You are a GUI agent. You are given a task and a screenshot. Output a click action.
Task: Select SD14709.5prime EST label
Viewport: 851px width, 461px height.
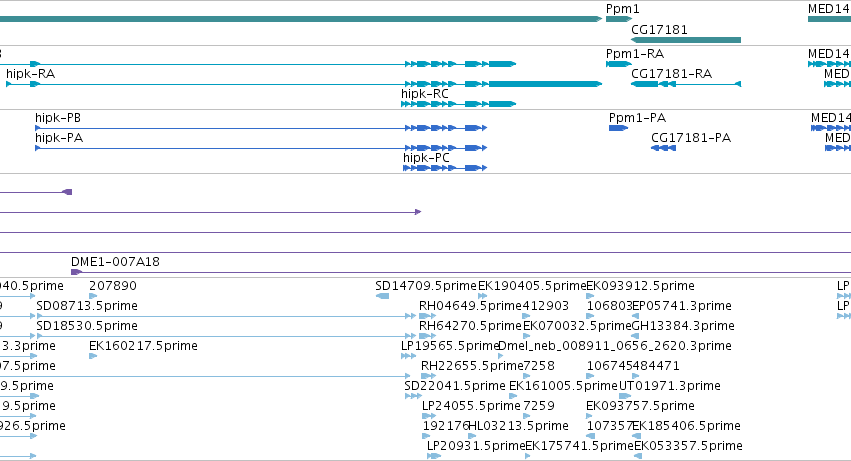[426, 286]
